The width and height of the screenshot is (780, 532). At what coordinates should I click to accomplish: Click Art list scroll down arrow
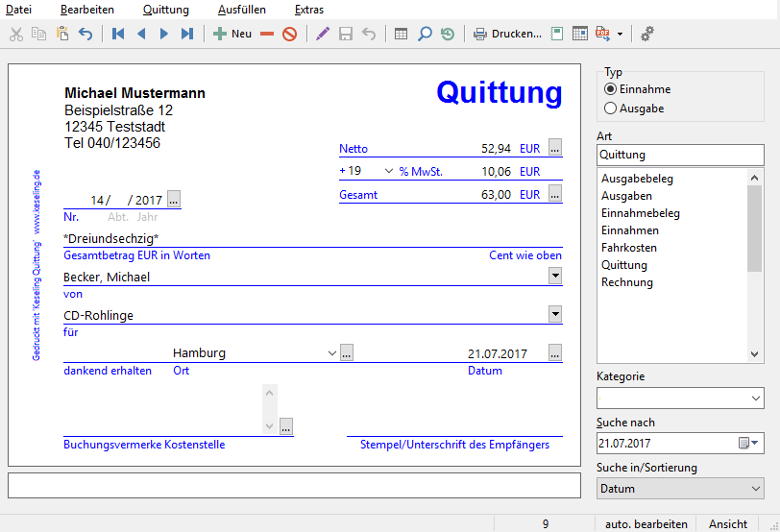pyautogui.click(x=755, y=354)
